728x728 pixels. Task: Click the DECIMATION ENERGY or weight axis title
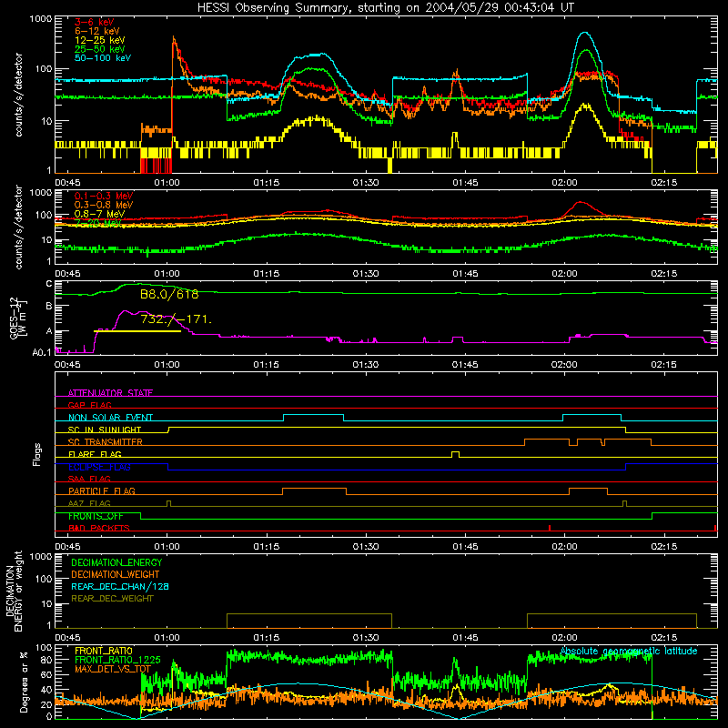[x=14, y=591]
